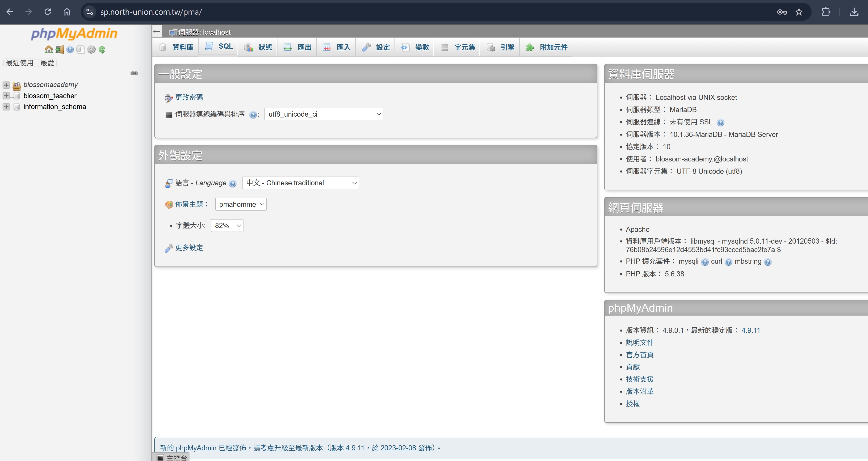Click the 4.9.11 latest version link
Viewport: 868px width, 461px height.
click(x=751, y=330)
